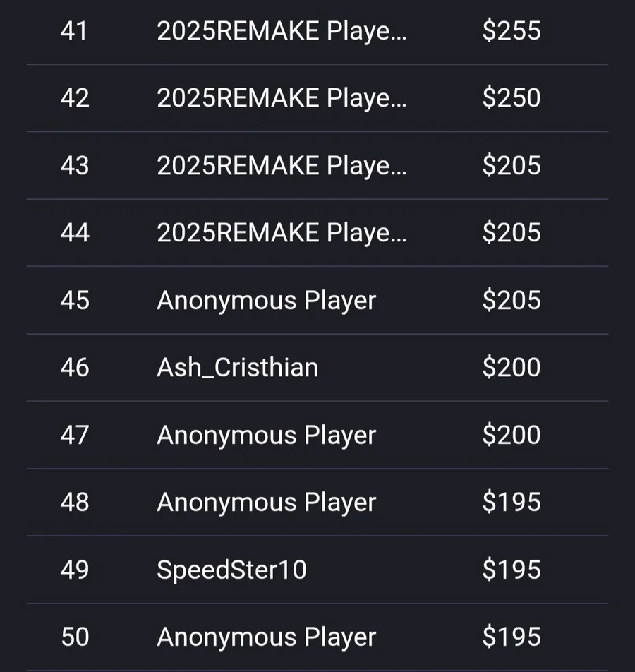Click the $250 score value
Viewport: 635px width, 672px height.
click(x=511, y=97)
